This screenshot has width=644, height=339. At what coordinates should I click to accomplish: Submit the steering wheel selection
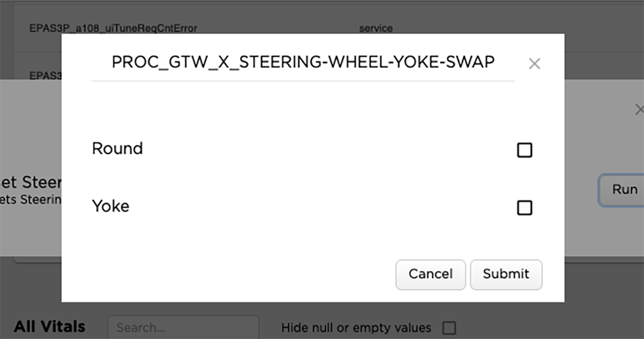click(506, 274)
